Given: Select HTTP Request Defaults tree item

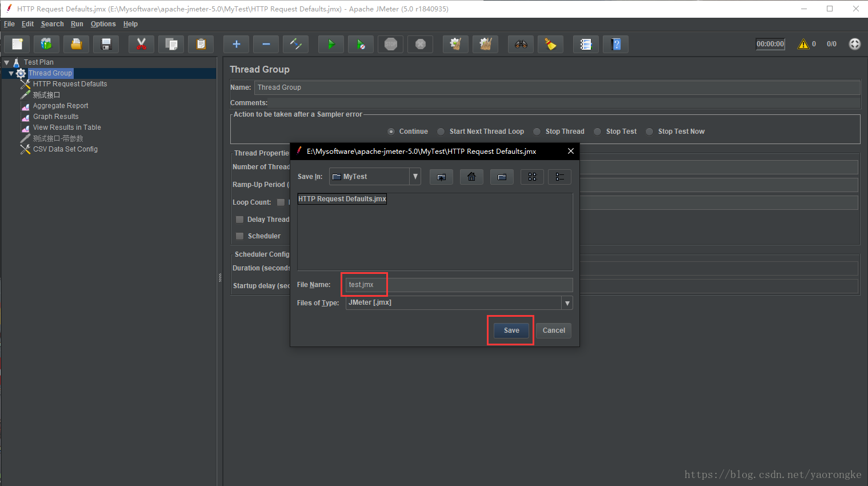Looking at the screenshot, I should pyautogui.click(x=70, y=84).
